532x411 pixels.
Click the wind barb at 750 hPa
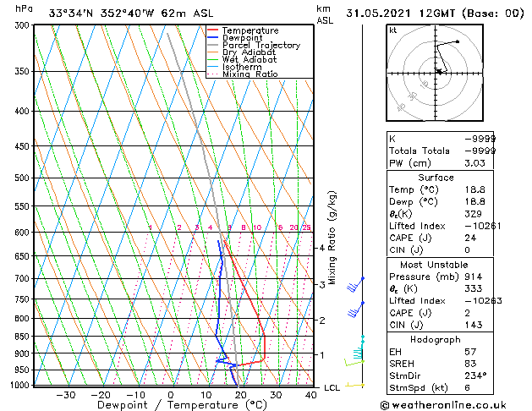tap(355, 310)
